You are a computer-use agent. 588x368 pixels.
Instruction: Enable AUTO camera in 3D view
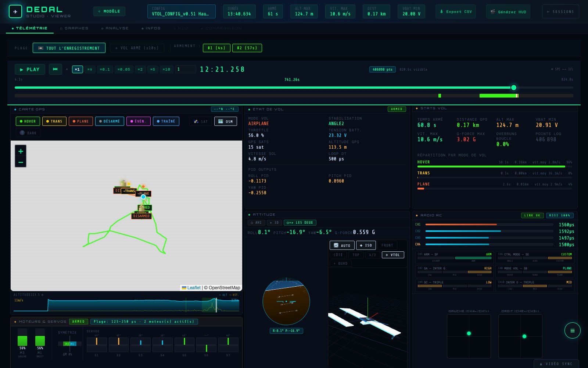coord(342,245)
